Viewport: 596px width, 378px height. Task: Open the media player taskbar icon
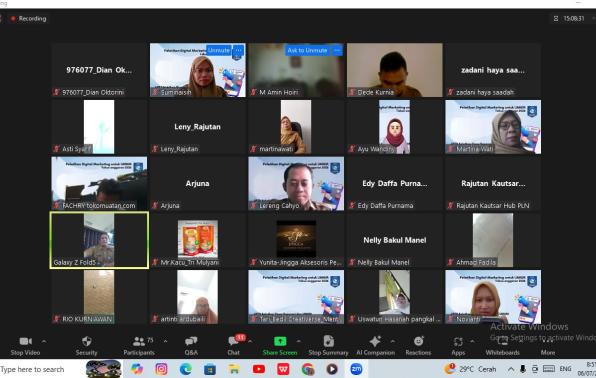(332, 369)
